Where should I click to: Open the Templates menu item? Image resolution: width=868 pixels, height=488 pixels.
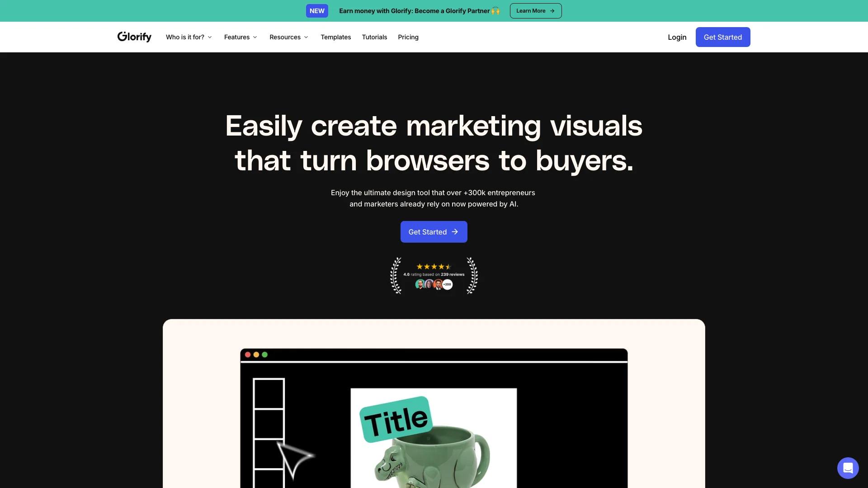[x=335, y=37]
